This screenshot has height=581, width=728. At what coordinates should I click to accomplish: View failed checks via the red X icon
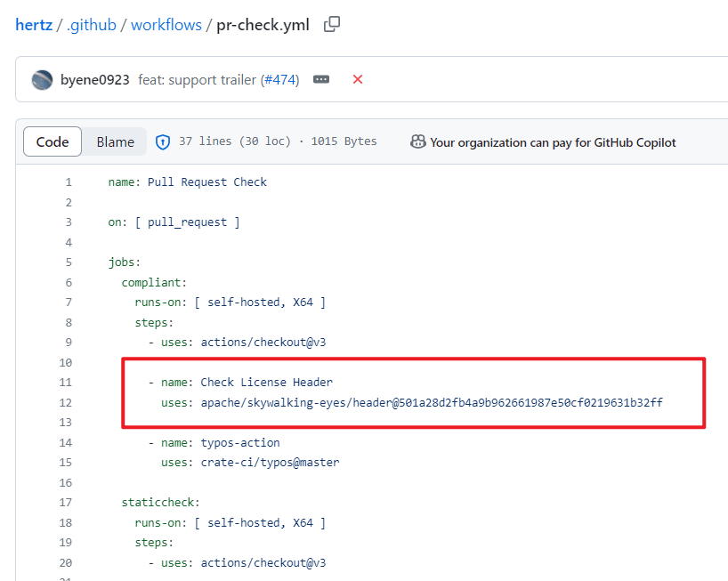(358, 79)
